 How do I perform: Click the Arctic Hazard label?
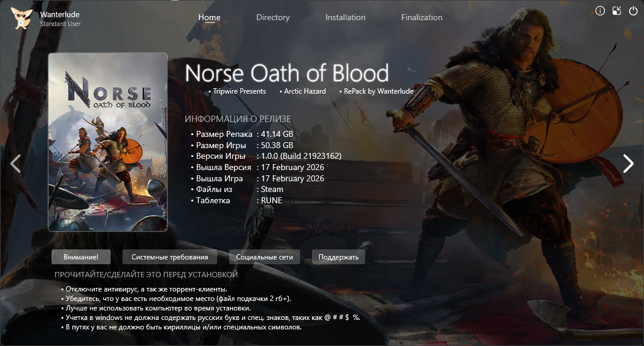point(305,91)
